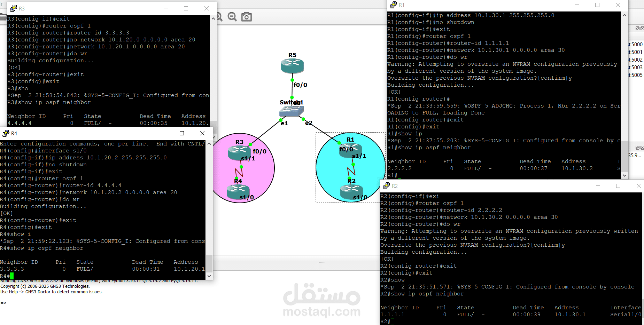Select the R4 router icon
The image size is (644, 325).
[x=238, y=192]
